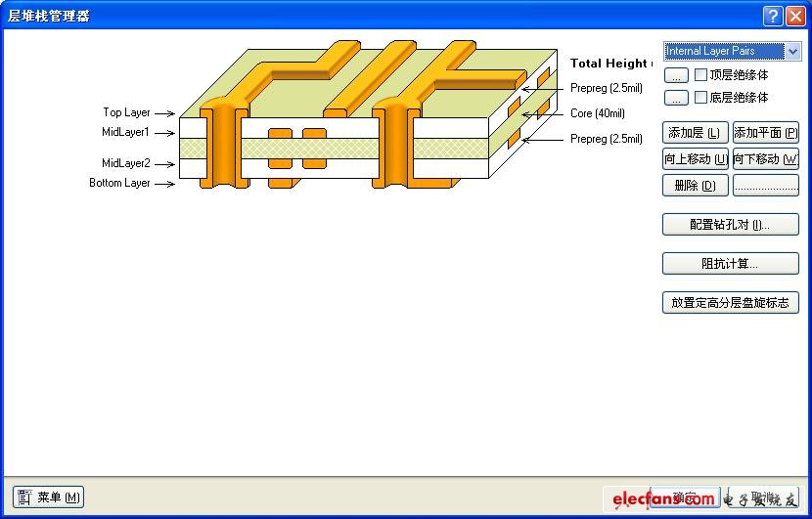Click the 删除 (D) button
Viewport: 812px width, 519px height.
(x=695, y=186)
